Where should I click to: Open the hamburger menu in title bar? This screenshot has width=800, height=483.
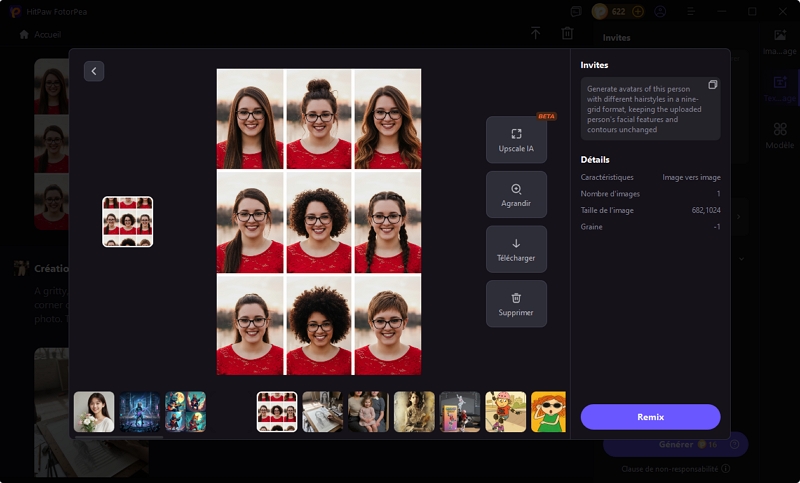point(691,11)
